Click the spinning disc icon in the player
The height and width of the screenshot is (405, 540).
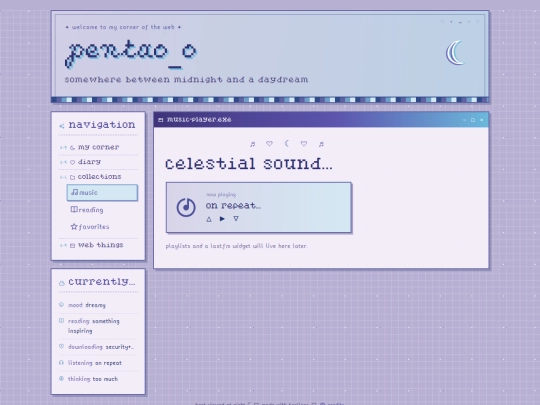point(186,207)
